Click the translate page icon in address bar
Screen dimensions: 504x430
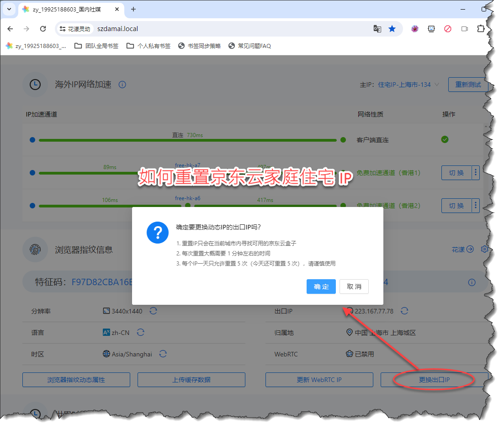(377, 29)
